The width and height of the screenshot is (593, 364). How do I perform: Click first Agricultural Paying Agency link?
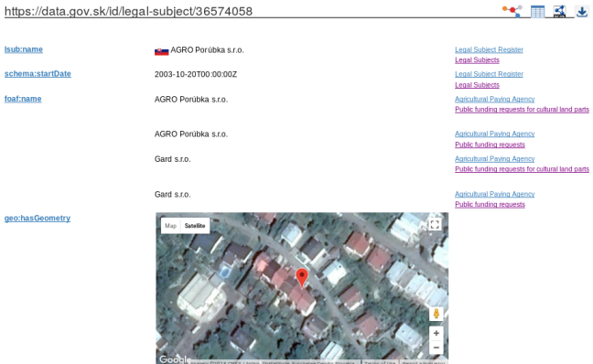pos(495,99)
